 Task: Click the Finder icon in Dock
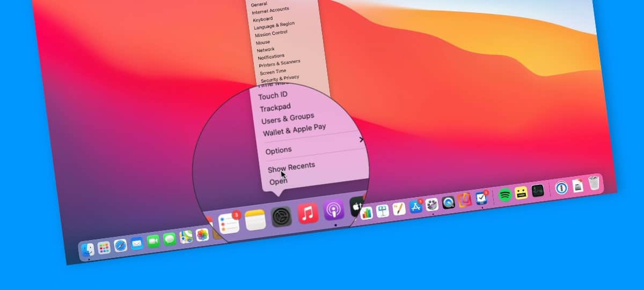point(87,249)
